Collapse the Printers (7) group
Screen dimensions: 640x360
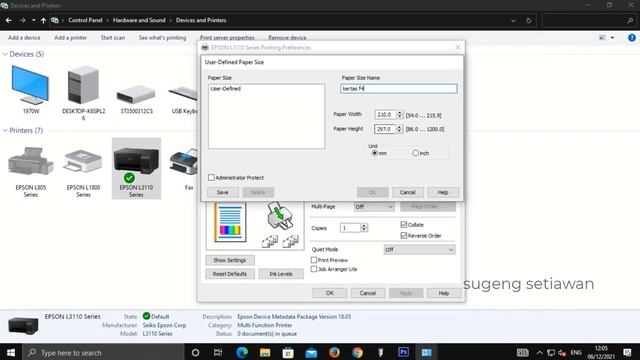point(5,131)
